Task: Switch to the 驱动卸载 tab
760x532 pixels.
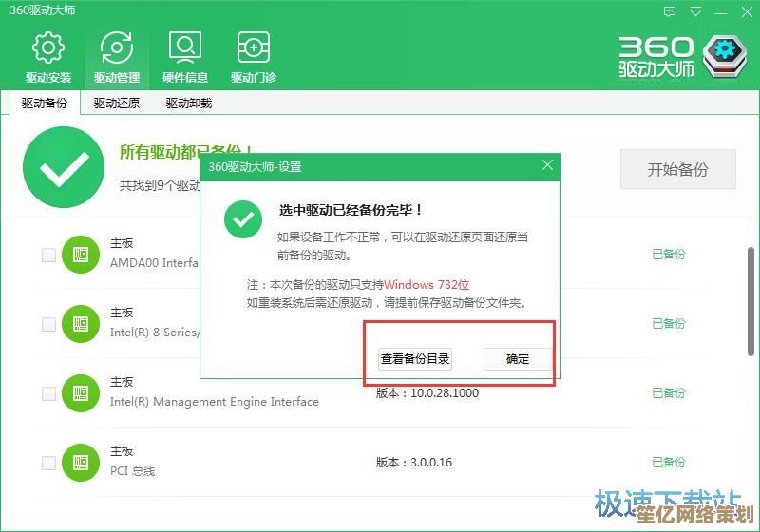Action: click(x=188, y=104)
